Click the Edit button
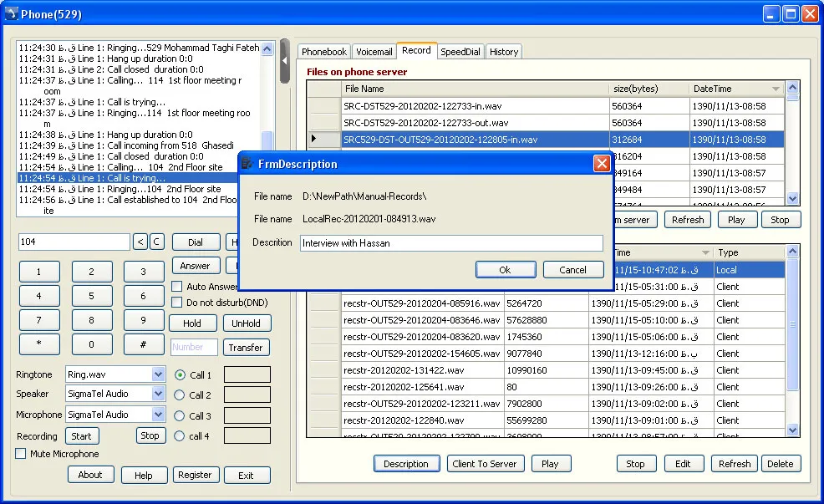 tap(683, 464)
